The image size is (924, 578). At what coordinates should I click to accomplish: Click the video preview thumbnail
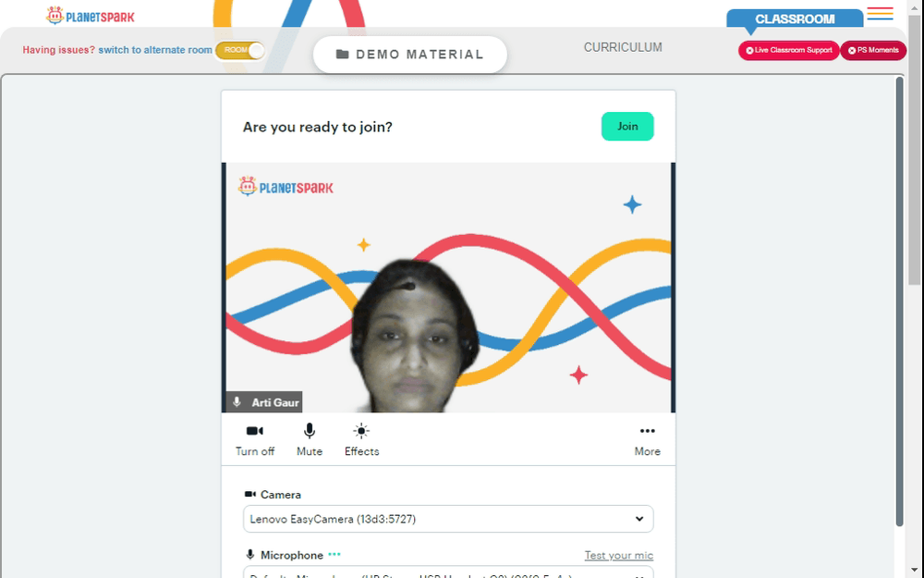tap(448, 288)
